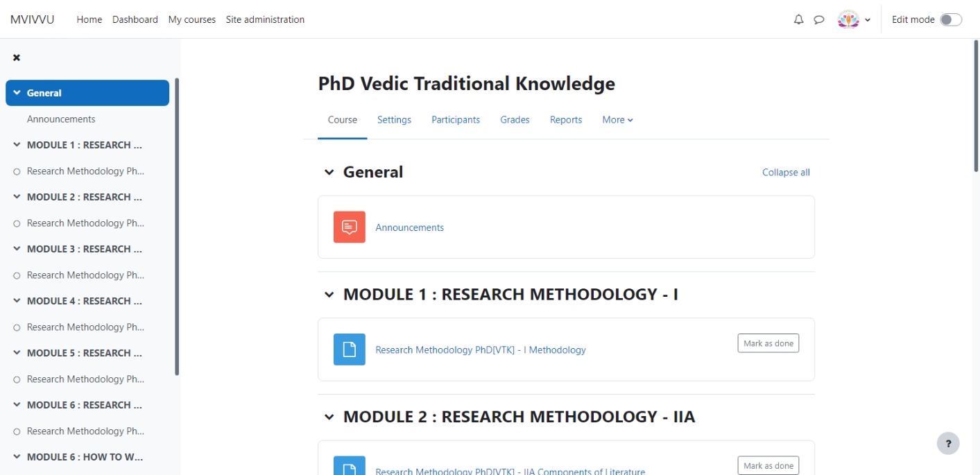The height and width of the screenshot is (475, 980).
Task: Close the course index drawer
Action: click(x=17, y=58)
